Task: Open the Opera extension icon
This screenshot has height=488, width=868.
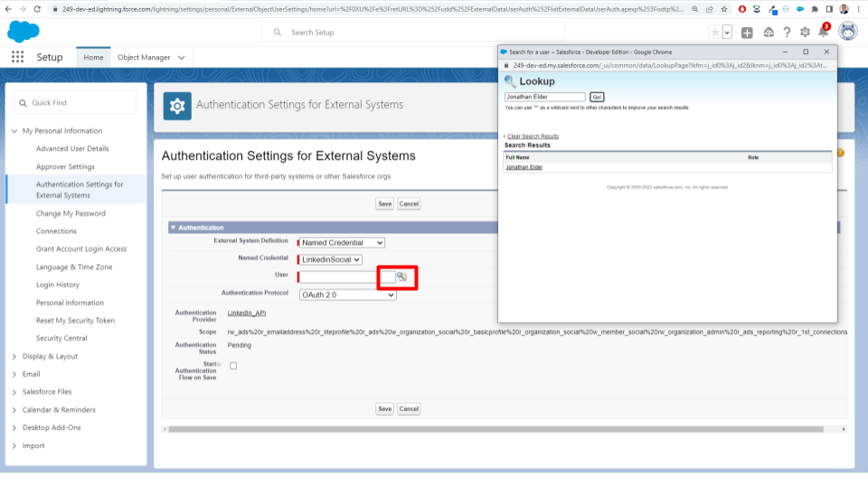Action: tap(742, 9)
